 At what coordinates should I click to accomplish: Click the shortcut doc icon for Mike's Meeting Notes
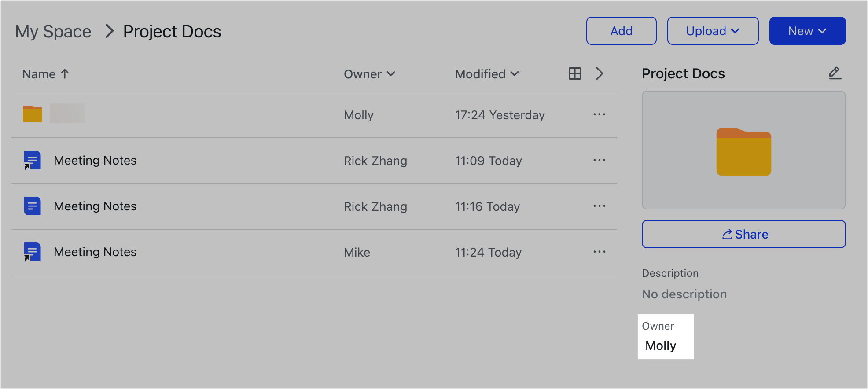coord(32,252)
